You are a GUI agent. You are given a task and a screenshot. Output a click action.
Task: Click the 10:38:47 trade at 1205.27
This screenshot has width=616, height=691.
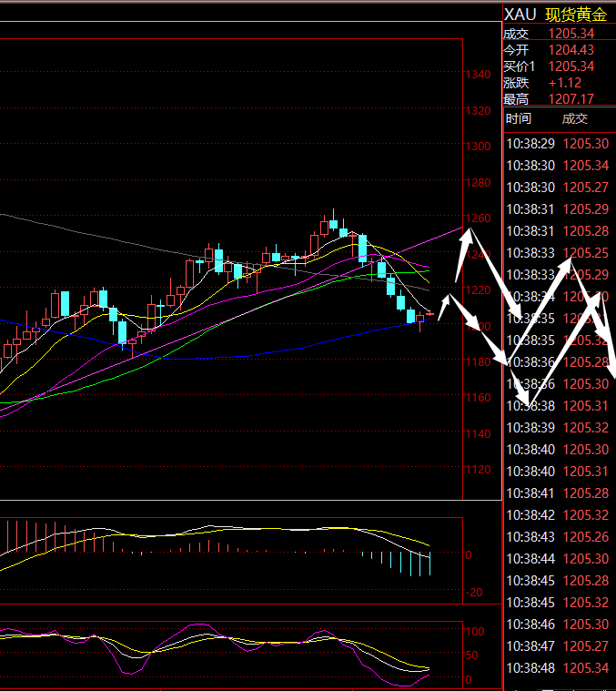click(x=558, y=646)
